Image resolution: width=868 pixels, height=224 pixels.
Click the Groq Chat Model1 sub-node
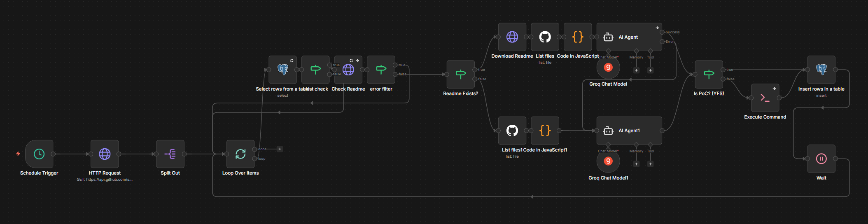click(x=608, y=161)
